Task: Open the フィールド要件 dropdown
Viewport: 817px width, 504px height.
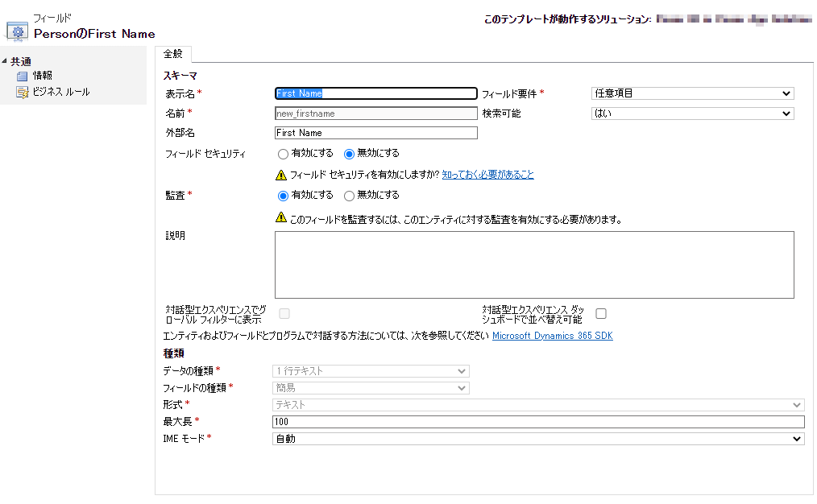Action: [692, 93]
